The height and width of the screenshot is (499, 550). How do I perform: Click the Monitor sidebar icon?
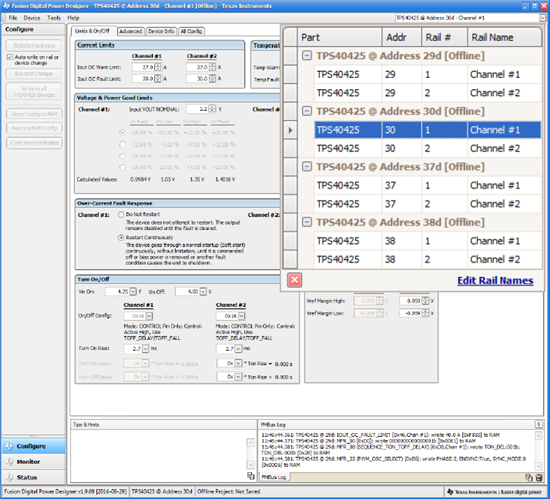(9, 461)
